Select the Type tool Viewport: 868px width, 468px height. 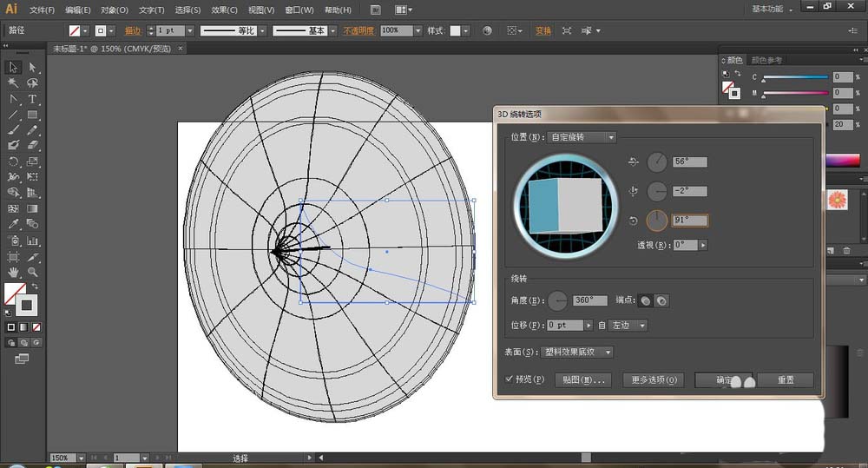[32, 99]
